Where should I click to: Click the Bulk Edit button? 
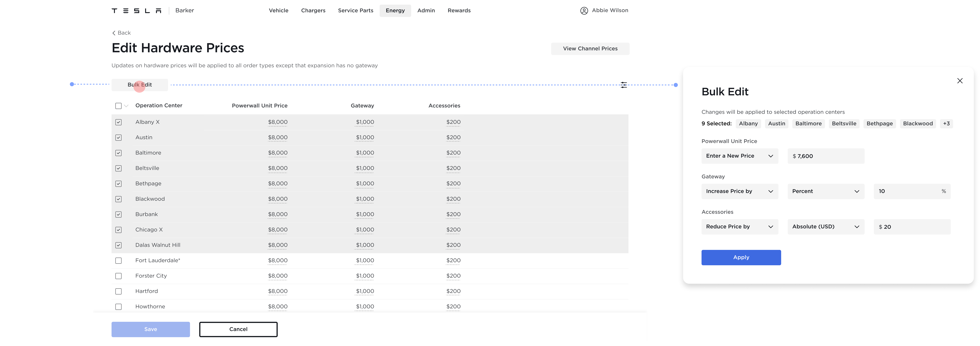(x=140, y=85)
